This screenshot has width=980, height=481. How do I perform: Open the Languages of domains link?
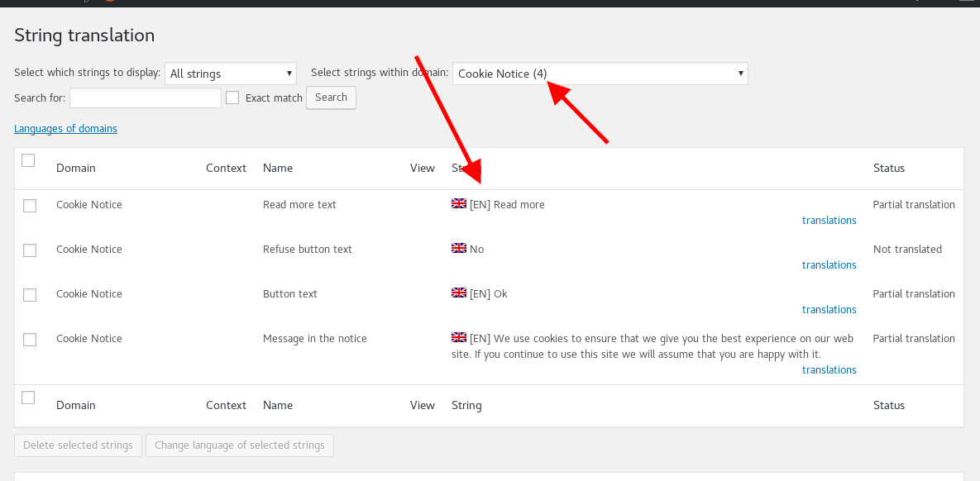click(65, 129)
